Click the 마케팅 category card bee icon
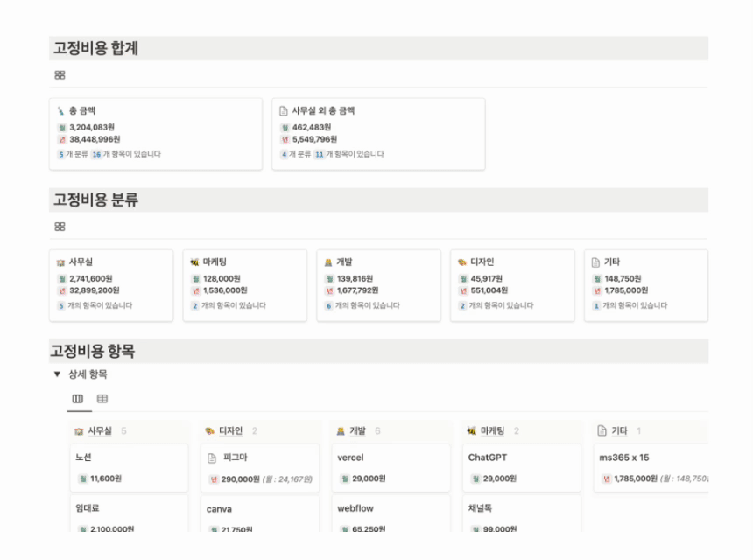This screenshot has width=753, height=560. pyautogui.click(x=194, y=262)
